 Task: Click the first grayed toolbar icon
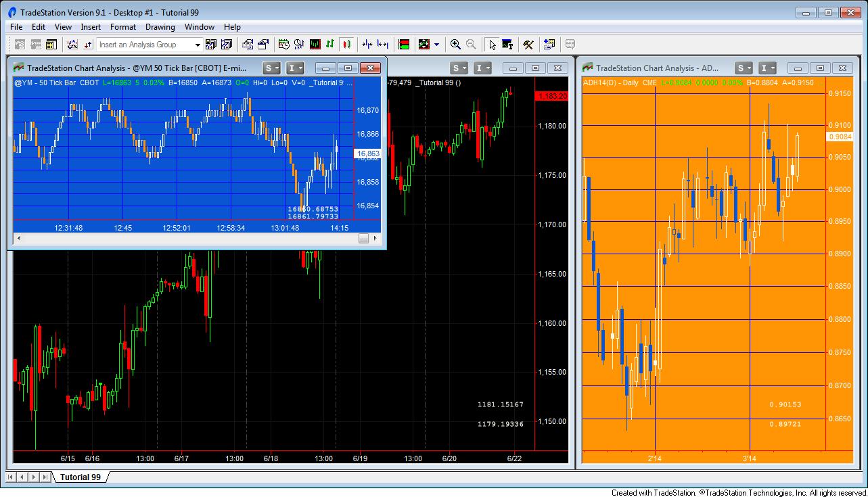click(20, 45)
